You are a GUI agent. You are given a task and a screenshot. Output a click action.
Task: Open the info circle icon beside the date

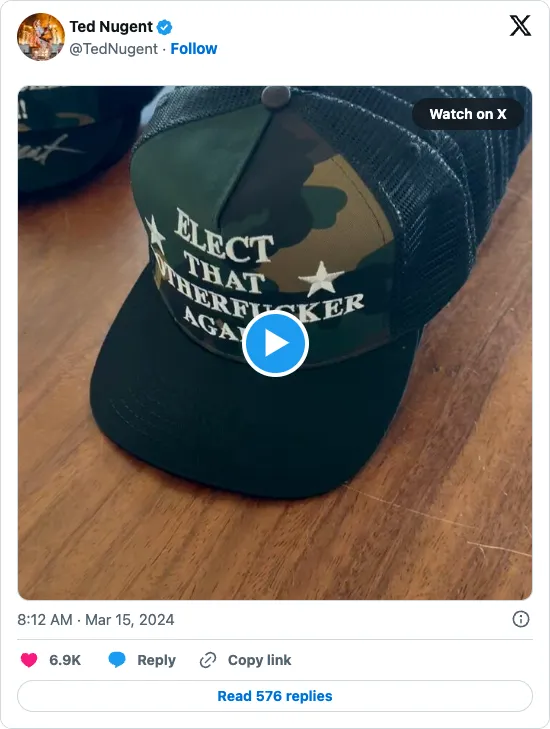pyautogui.click(x=520, y=619)
